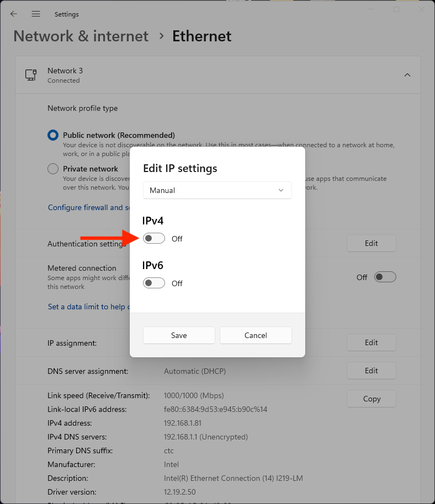Select Private network radio button
The height and width of the screenshot is (504, 435).
[53, 169]
